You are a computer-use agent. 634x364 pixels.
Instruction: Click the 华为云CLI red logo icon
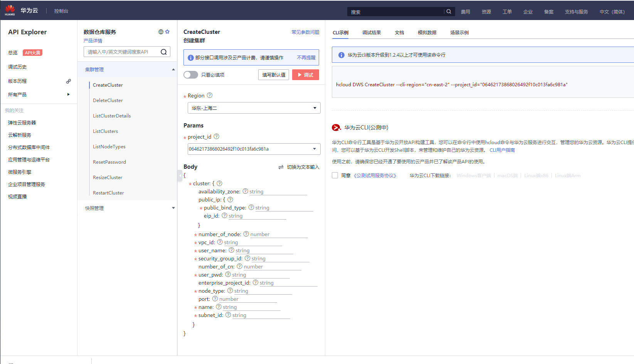(x=336, y=127)
